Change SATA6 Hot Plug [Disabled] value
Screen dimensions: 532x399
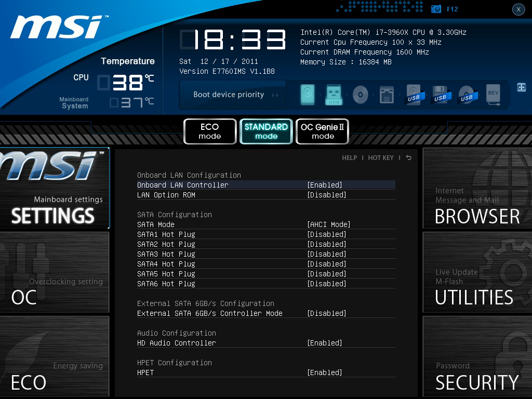click(327, 283)
